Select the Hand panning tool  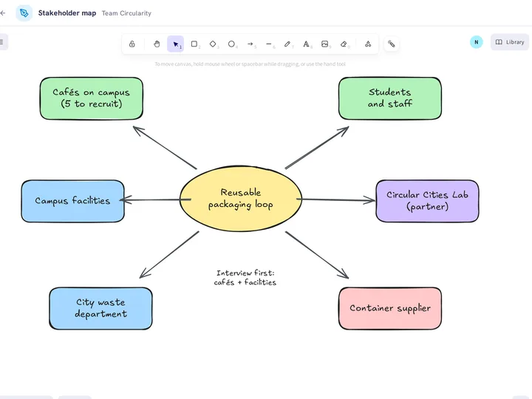[157, 44]
